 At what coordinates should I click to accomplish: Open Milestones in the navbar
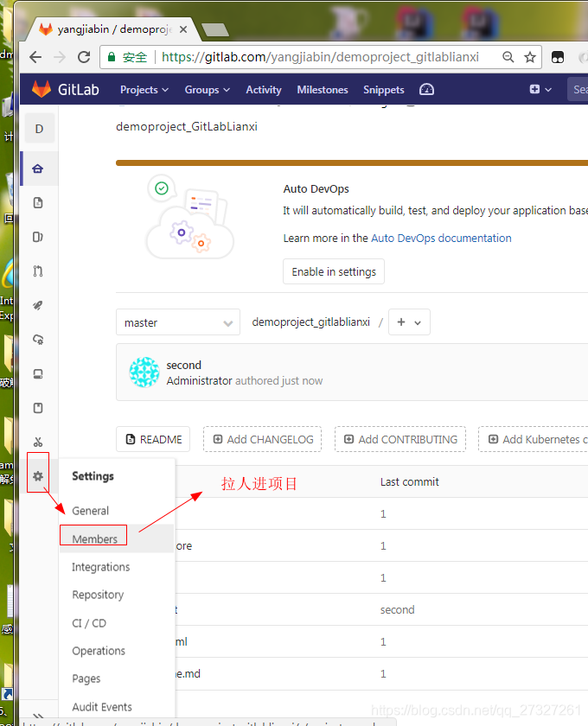tap(323, 90)
